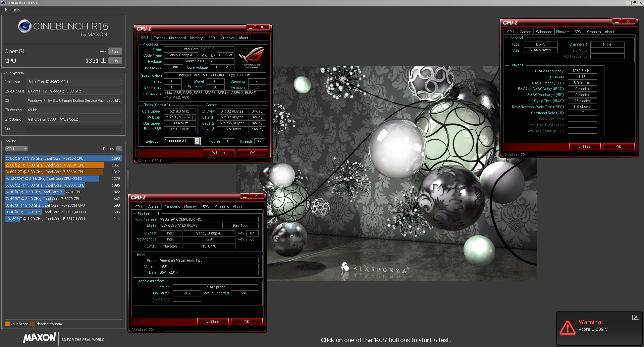Open the File menu in Cinebench
Screen dimensions: 644x347
coord(5,10)
